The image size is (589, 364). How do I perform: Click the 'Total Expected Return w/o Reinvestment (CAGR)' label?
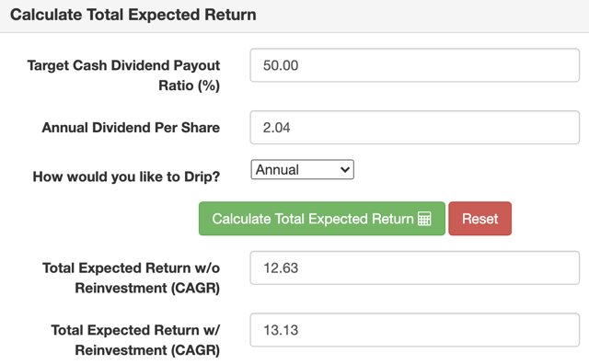[x=131, y=279]
